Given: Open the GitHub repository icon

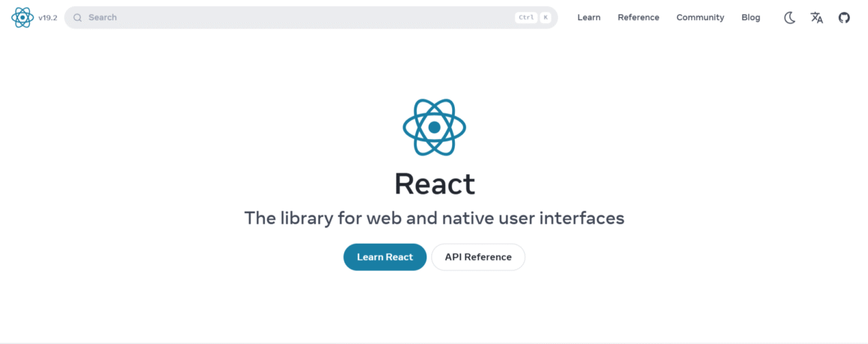Looking at the screenshot, I should click(843, 18).
